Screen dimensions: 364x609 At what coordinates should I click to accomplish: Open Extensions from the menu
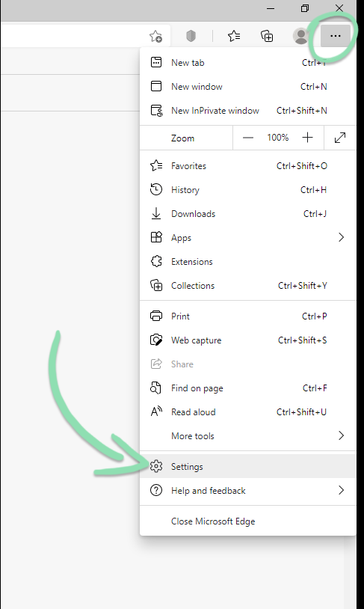click(x=247, y=262)
